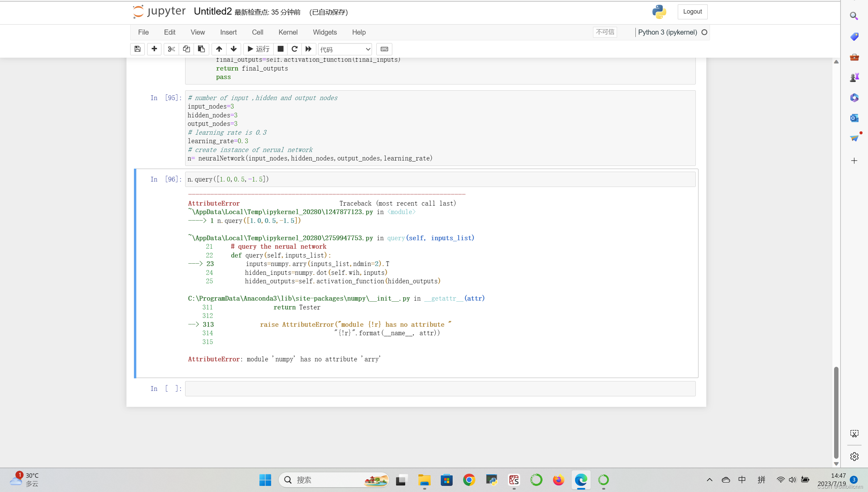This screenshot has height=492, width=868.
Task: Click into the empty code cell
Action: (440, 389)
